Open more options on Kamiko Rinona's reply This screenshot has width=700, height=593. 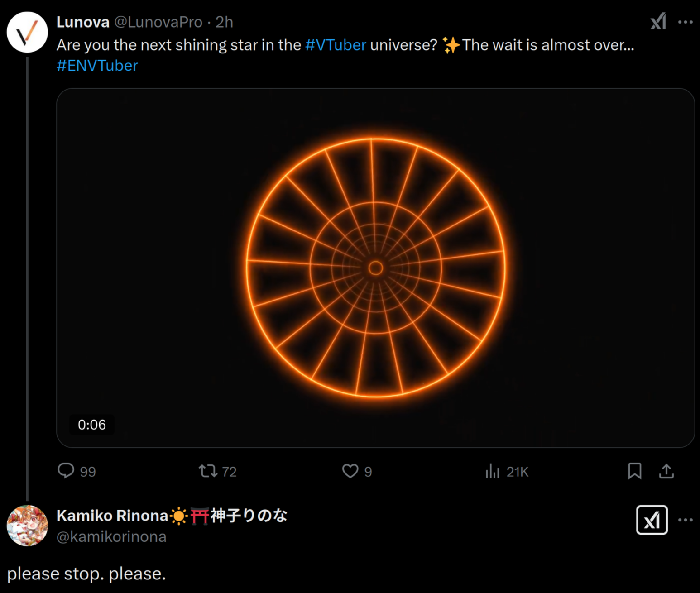(685, 520)
